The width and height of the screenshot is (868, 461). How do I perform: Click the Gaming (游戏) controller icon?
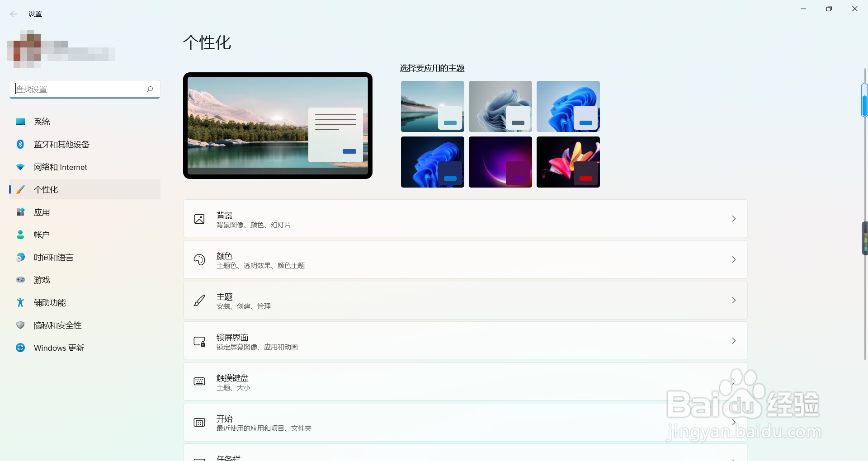pos(20,280)
